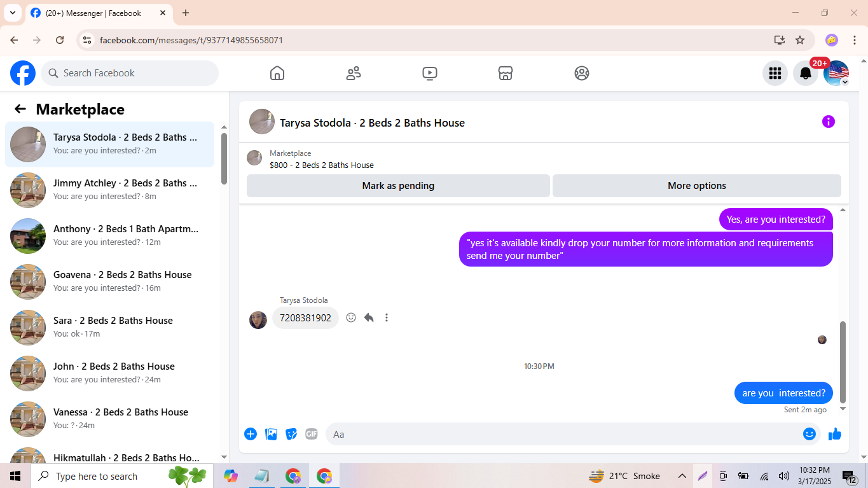Open Hikmatullah 2 Beds 2 Baths conversation
868x488 pixels.
[x=110, y=452]
